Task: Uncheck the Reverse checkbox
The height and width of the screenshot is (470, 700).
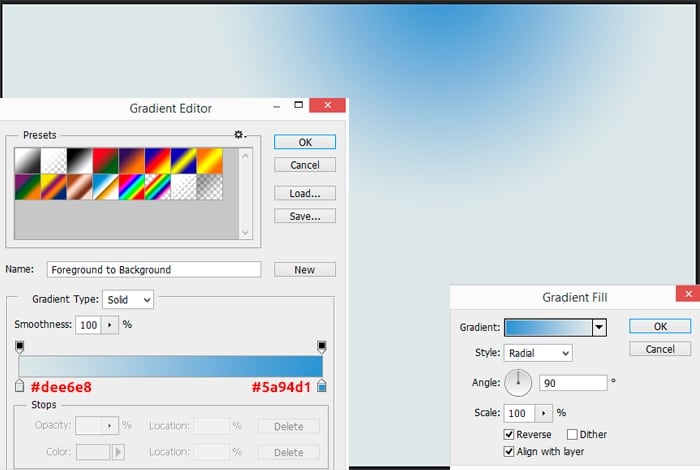Action: pos(508,435)
